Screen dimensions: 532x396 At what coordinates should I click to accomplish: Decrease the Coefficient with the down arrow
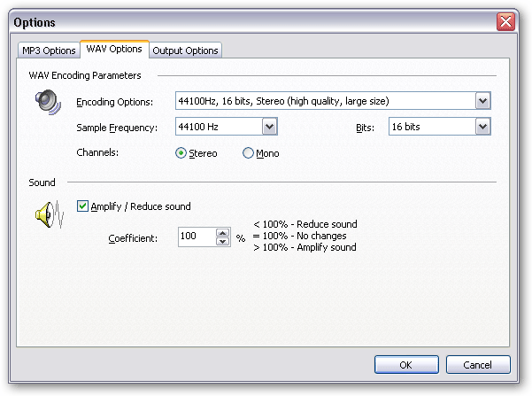222,241
